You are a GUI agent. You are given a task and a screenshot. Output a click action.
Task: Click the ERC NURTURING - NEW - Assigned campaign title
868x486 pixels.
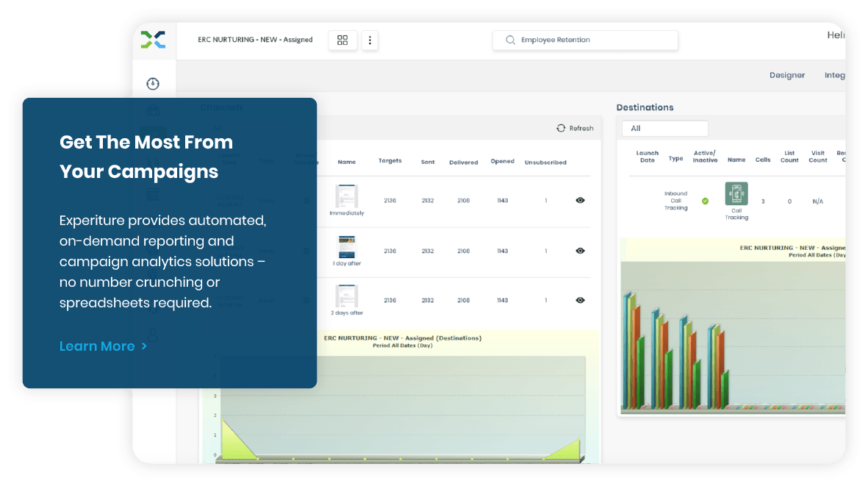pyautogui.click(x=255, y=40)
